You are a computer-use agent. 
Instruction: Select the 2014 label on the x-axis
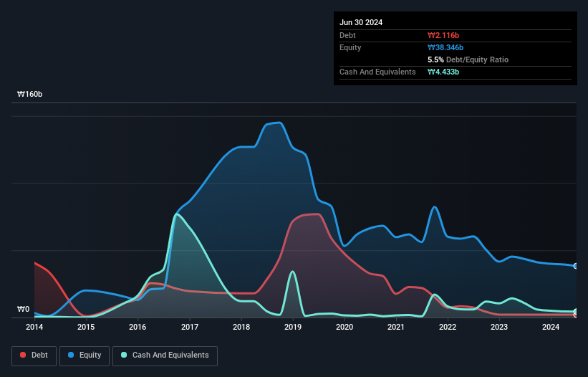(34, 327)
